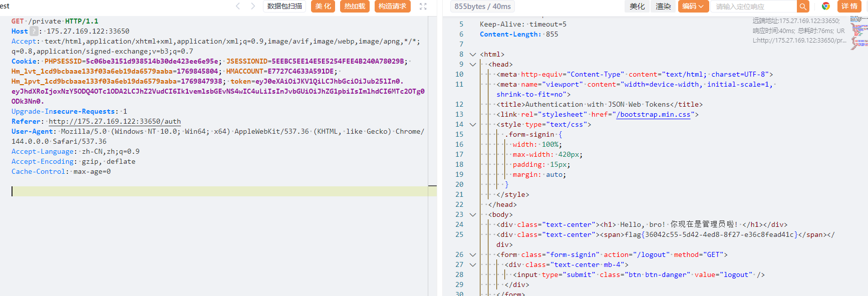Open response in Chrome browser icon
Screen dimensions: 868x296
pos(826,6)
